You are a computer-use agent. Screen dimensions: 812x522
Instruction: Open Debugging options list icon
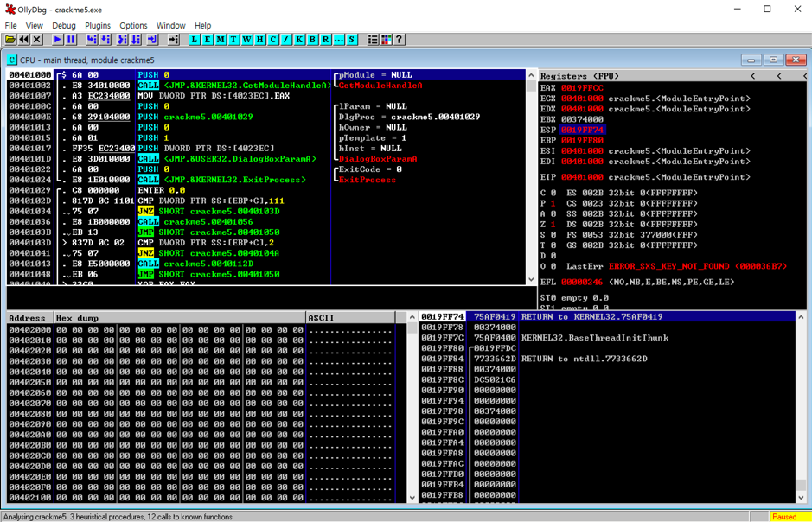click(373, 39)
